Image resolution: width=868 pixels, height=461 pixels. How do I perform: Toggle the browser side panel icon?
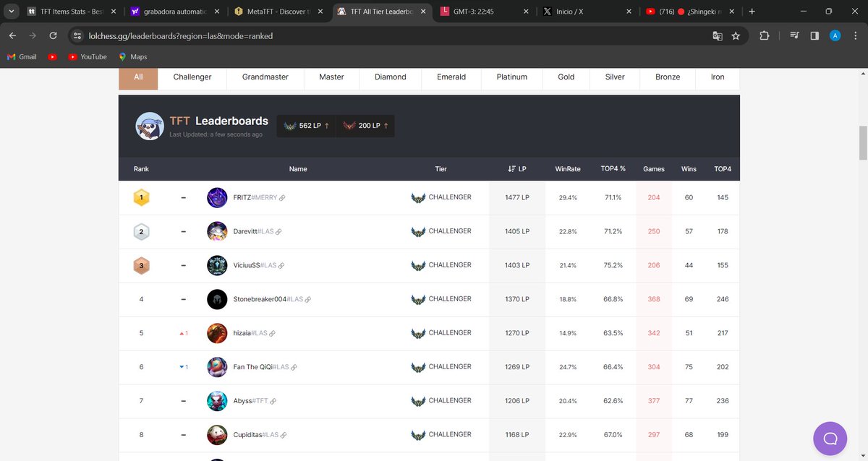[814, 35]
